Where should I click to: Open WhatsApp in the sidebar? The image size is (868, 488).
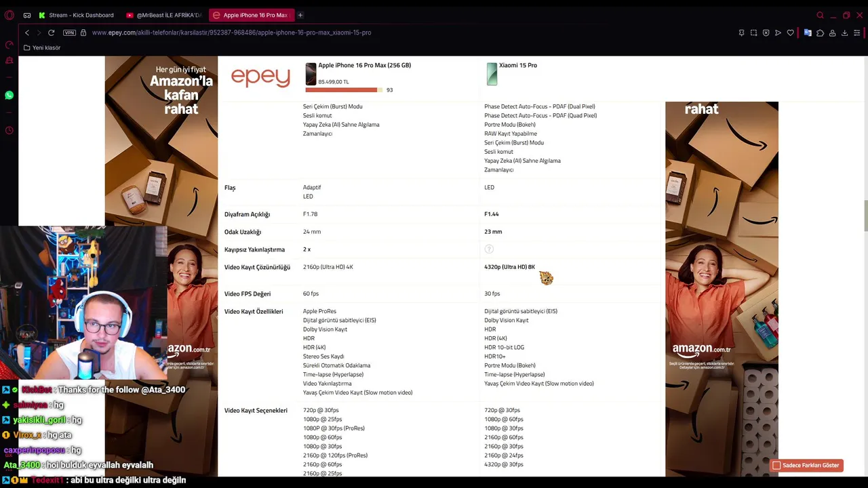tap(9, 96)
